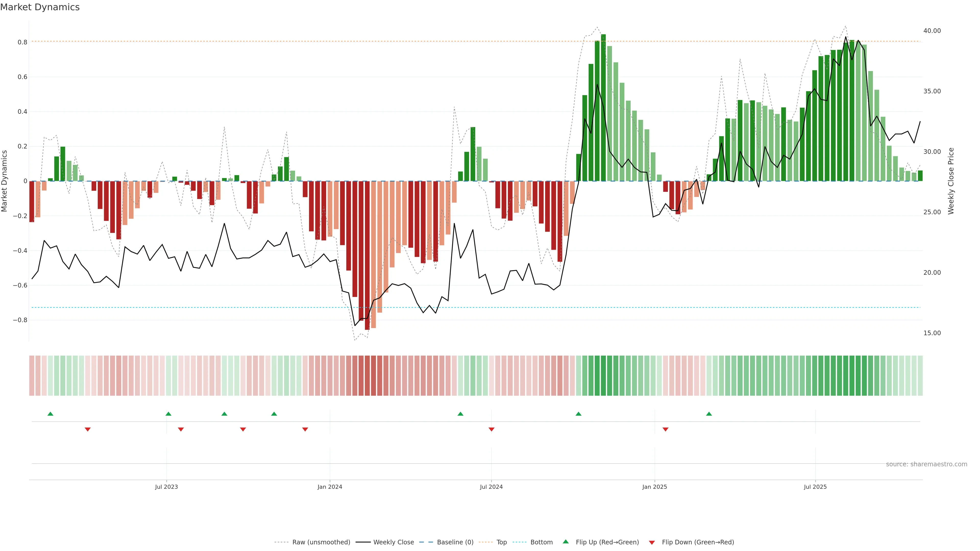Toggle the Raw (unsmoothed) legend entry
Image resolution: width=980 pixels, height=551 pixels.
[x=321, y=542]
